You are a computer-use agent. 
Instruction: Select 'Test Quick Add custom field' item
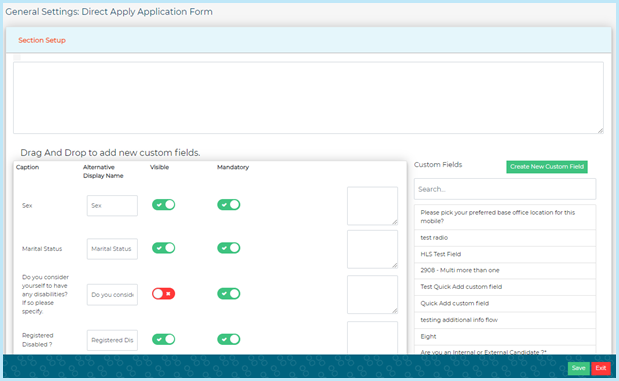click(x=505, y=287)
